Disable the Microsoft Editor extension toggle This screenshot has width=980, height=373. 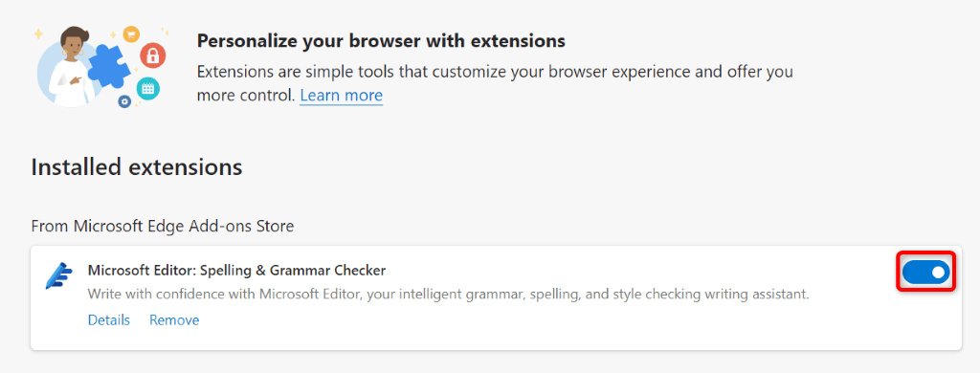pyautogui.click(x=926, y=272)
